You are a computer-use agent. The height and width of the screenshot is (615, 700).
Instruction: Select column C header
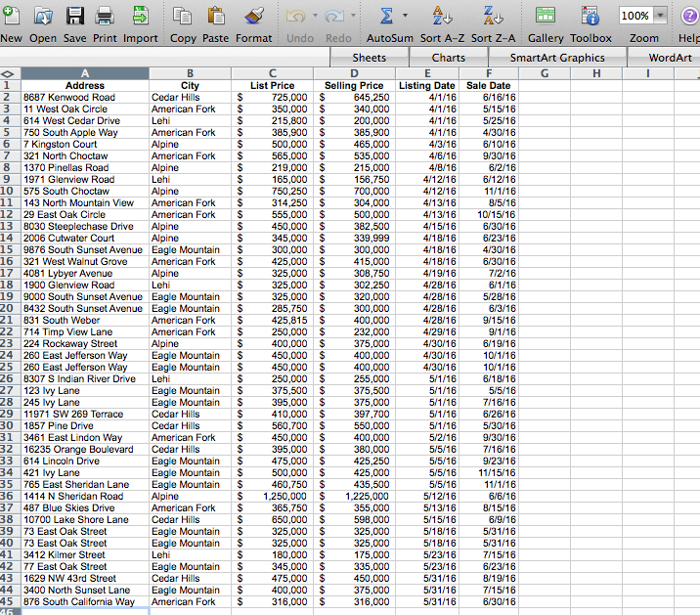pyautogui.click(x=273, y=73)
